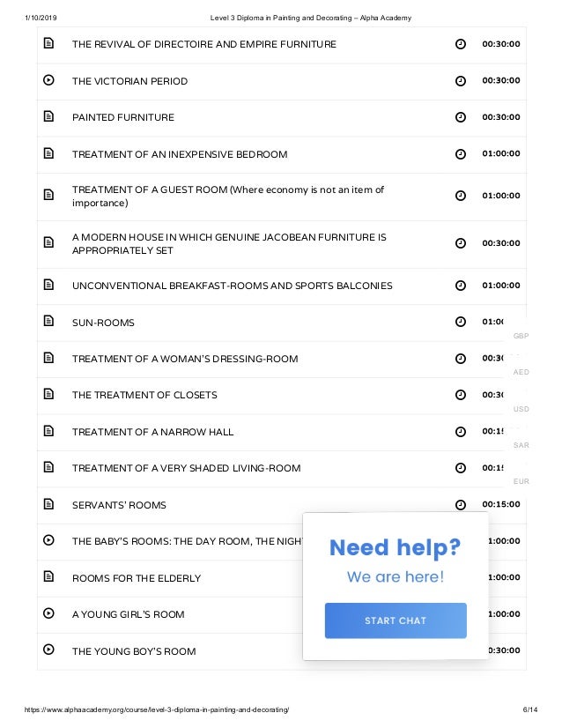Select the EUR currency option
This screenshot has height=728, width=562.
(521, 481)
